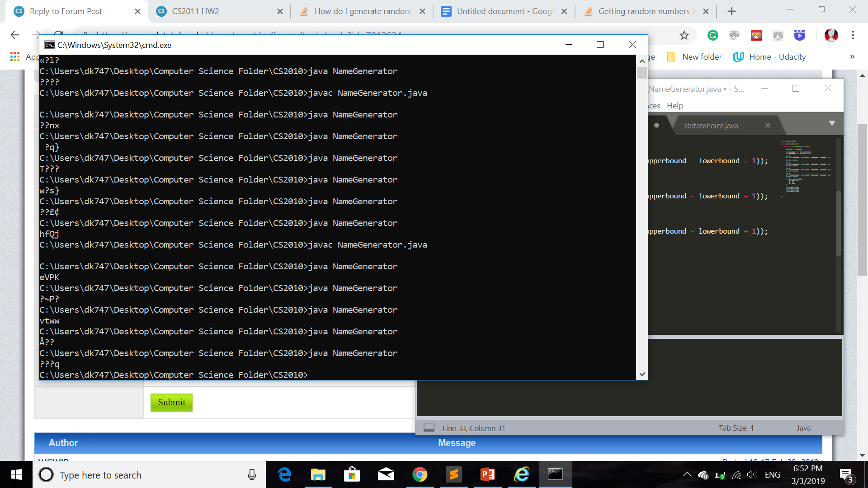Open Home - Udacity bookmark
This screenshot has height=488, width=868.
tap(770, 57)
